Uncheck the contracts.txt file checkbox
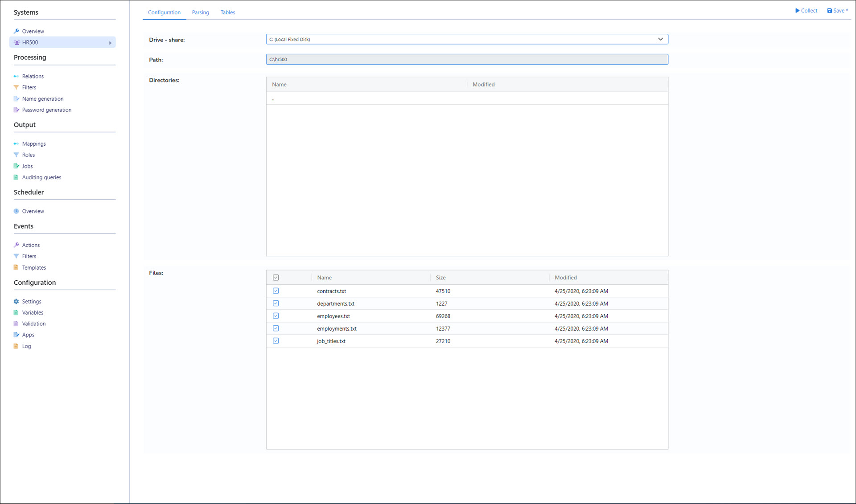 [x=276, y=291]
